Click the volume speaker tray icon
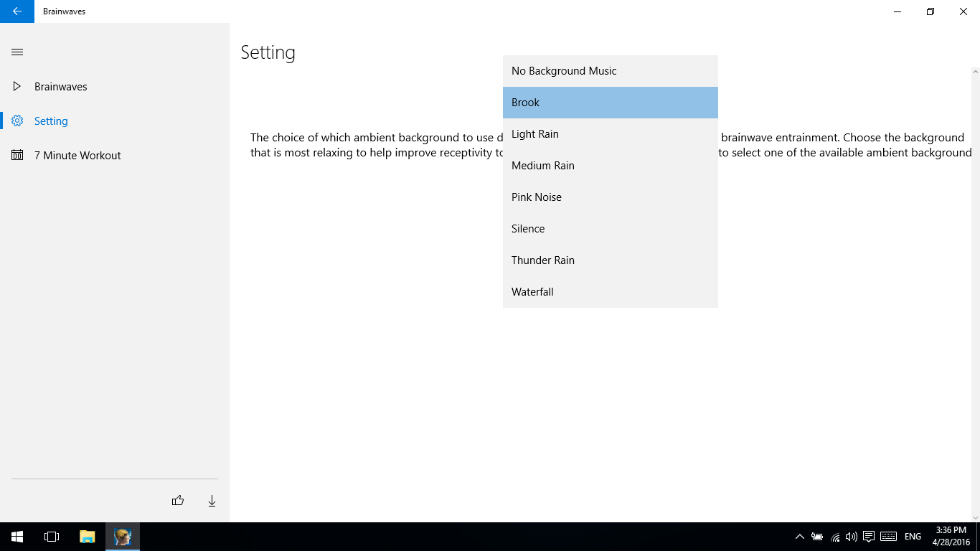 click(x=852, y=537)
